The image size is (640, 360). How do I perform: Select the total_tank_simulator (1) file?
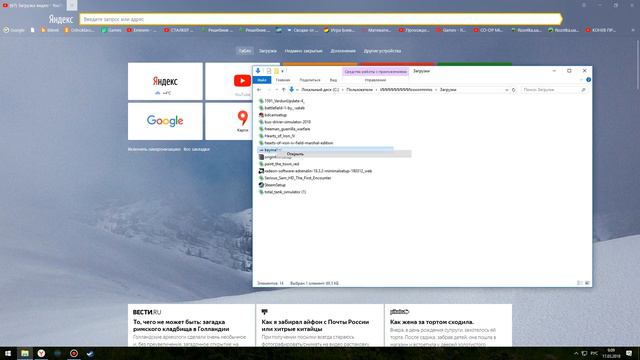pyautogui.click(x=285, y=192)
